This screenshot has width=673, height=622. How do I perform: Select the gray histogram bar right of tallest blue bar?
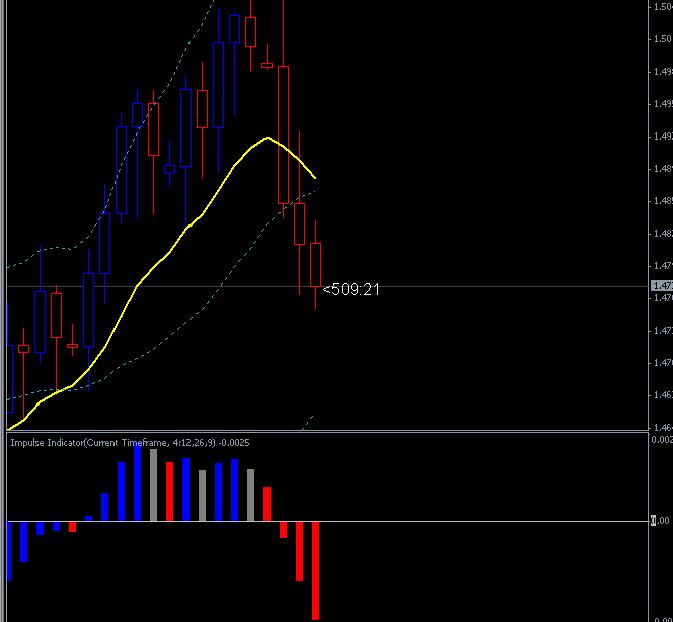(153, 485)
